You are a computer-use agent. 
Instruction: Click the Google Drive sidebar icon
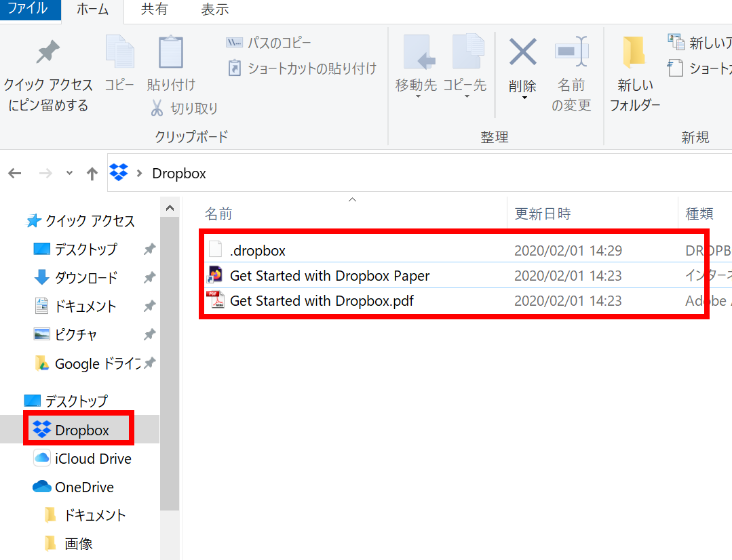pos(42,363)
